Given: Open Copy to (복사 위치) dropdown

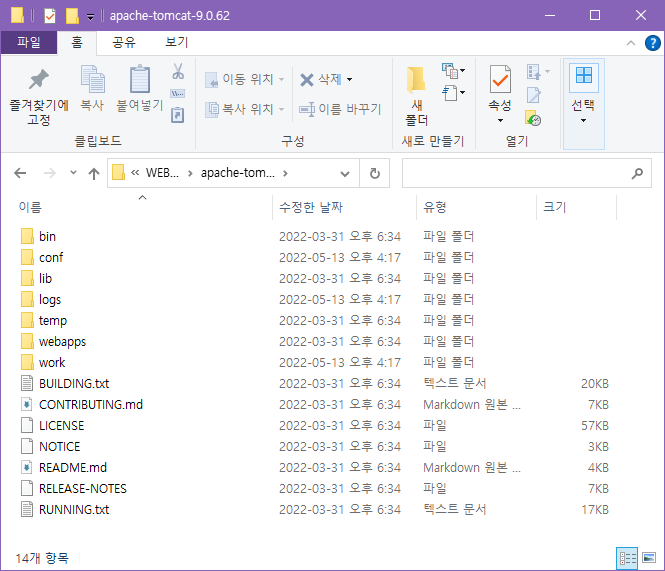Looking at the screenshot, I should pos(245,109).
